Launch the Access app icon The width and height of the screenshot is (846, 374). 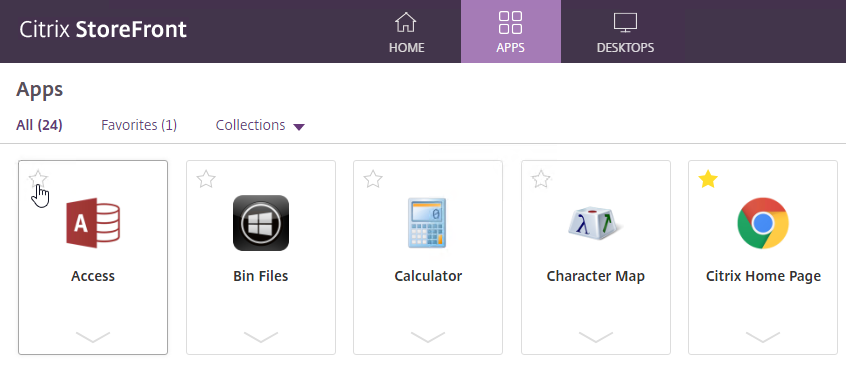(93, 223)
